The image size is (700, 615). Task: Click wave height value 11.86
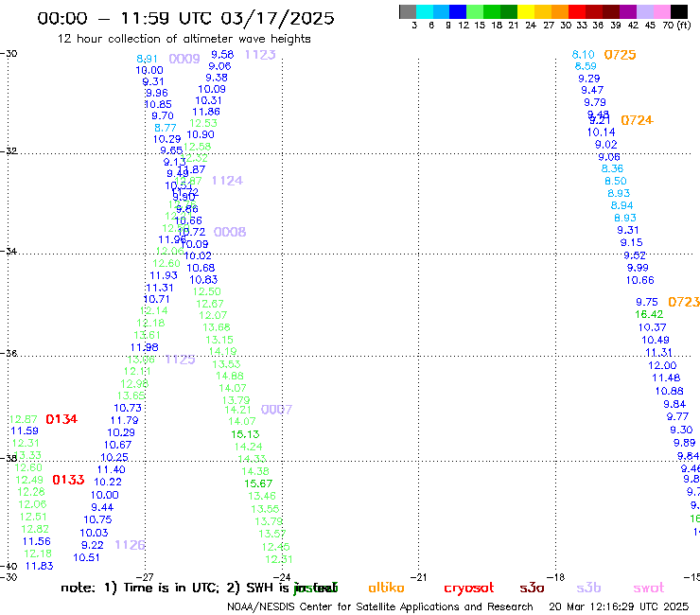point(206,112)
